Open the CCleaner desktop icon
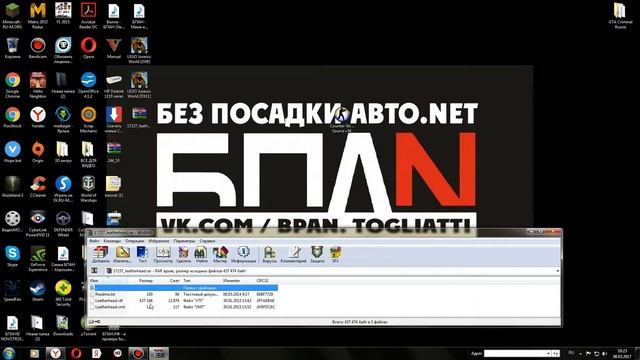The width and height of the screenshot is (640, 360). (38, 187)
